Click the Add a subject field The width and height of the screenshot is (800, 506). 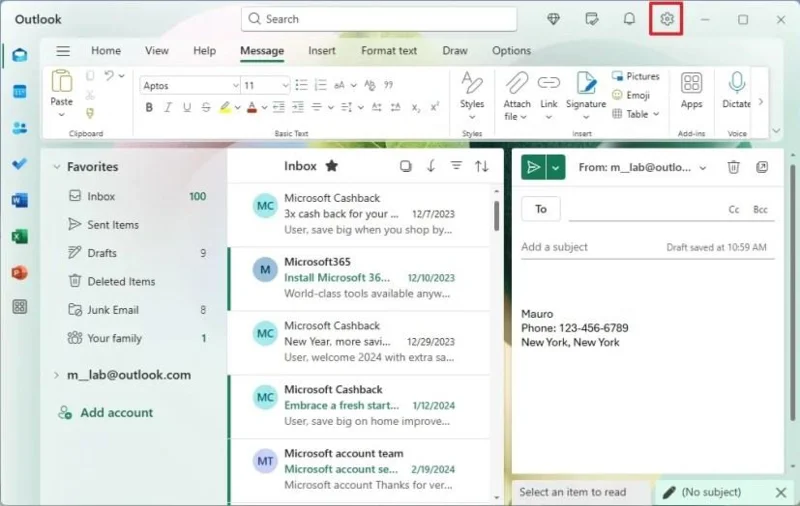pyautogui.click(x=592, y=247)
